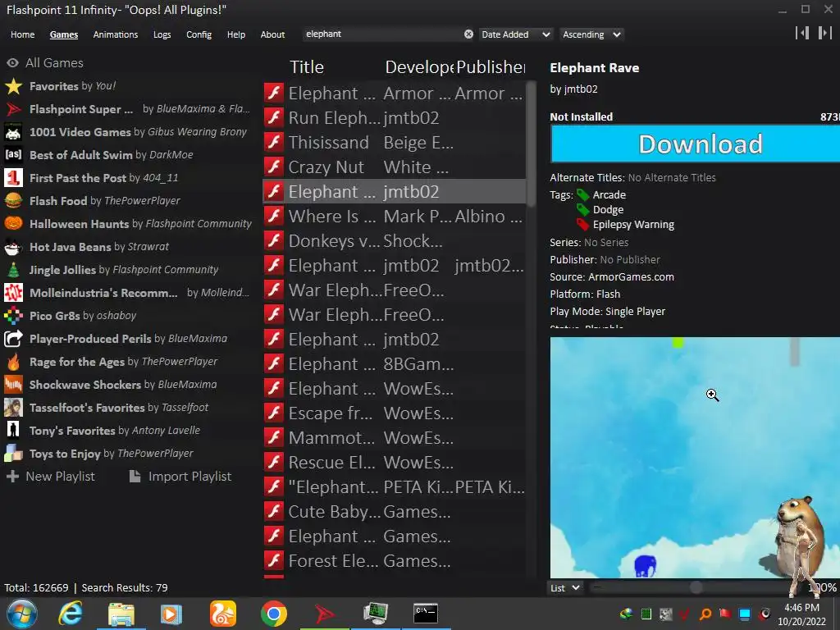The height and width of the screenshot is (630, 840).
Task: Select Pico Gr8s playlist icon
Action: 13,316
